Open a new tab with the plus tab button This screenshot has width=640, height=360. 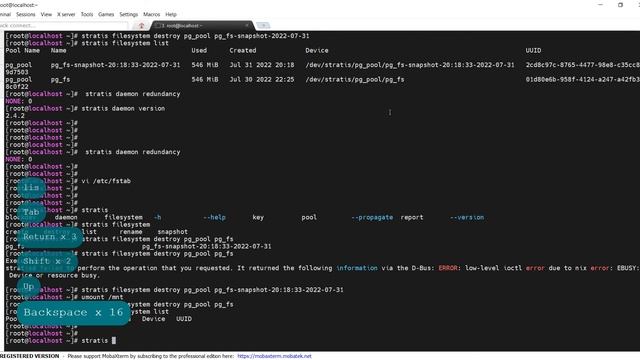point(263,25)
